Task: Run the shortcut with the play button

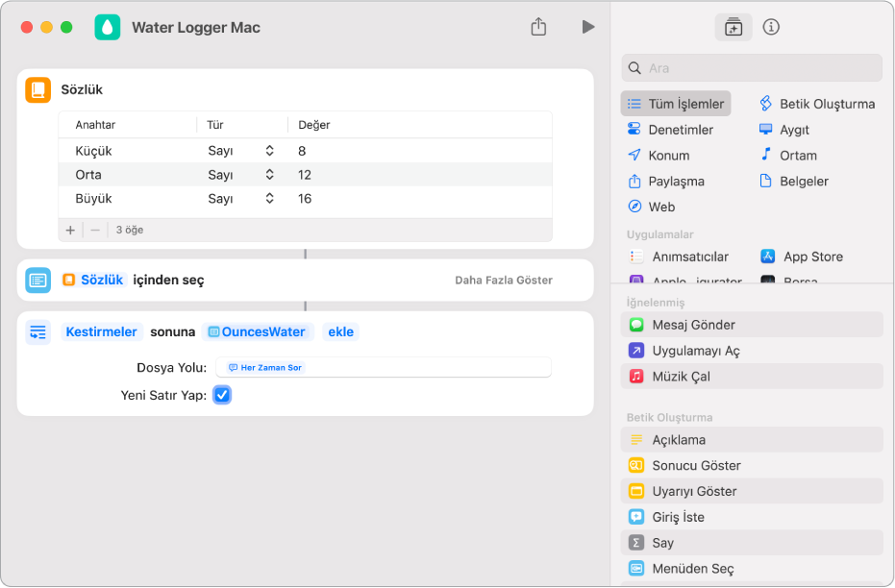Action: click(588, 27)
